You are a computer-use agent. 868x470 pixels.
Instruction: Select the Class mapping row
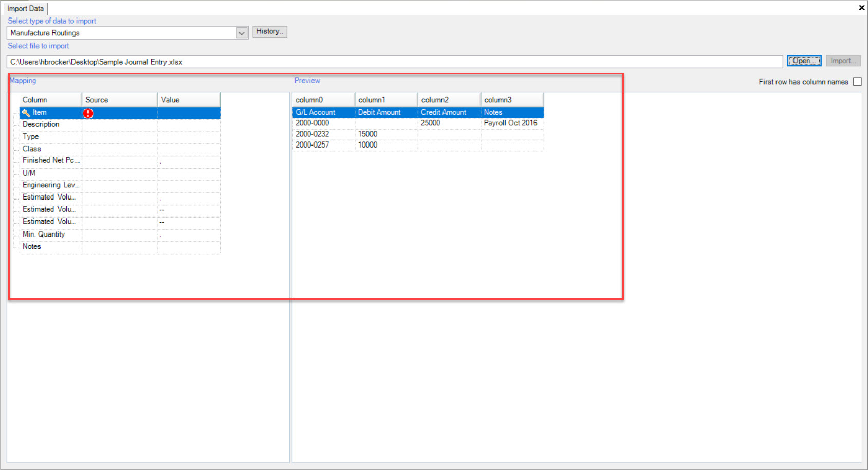(120, 149)
